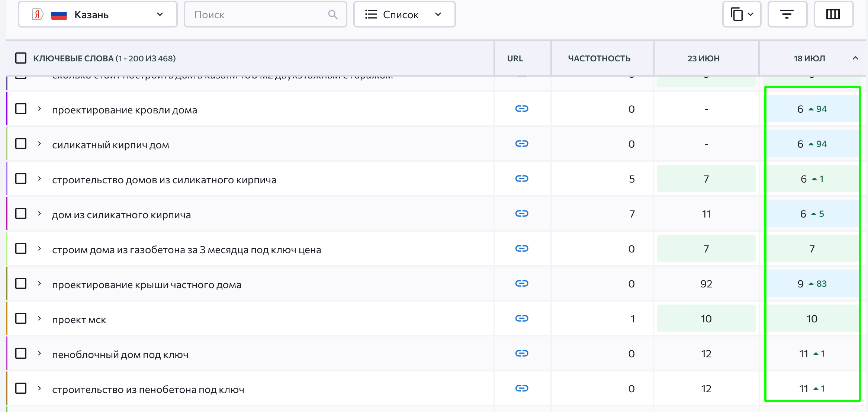
Task: Expand the проектирование кровли дома row
Action: tap(39, 109)
